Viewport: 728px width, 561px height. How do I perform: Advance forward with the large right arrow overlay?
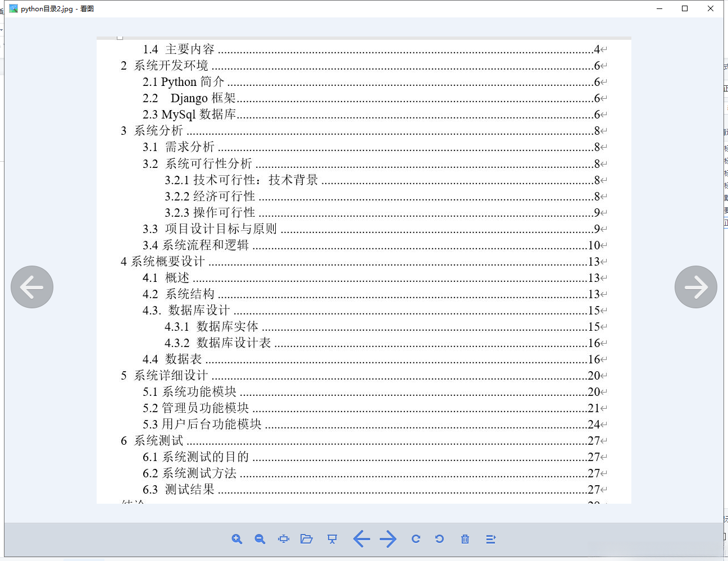(696, 287)
